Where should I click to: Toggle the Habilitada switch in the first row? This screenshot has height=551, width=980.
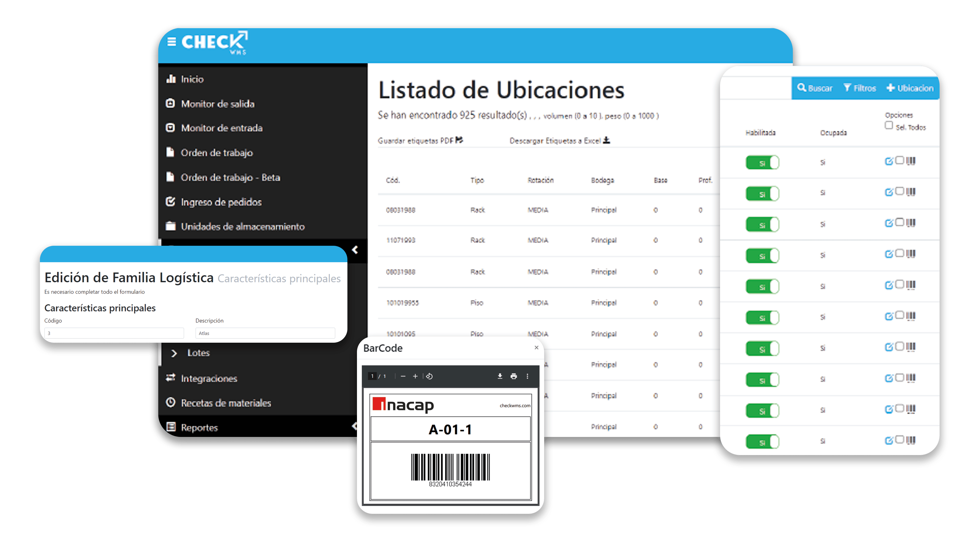762,163
